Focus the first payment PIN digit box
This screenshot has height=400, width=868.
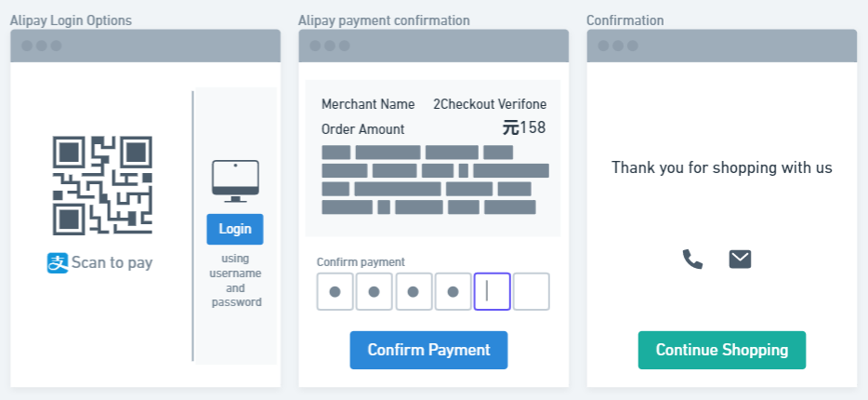click(335, 291)
